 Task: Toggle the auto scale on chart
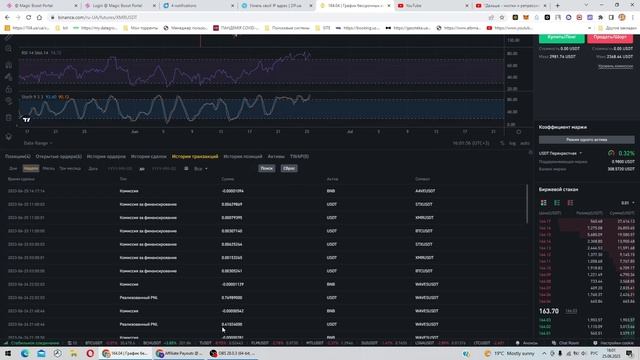(525, 143)
